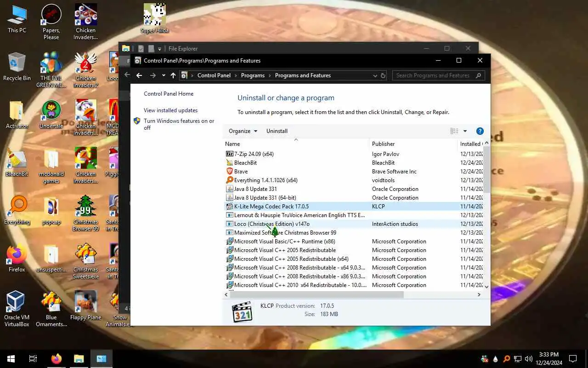Click the view options icon in toolbar

[454, 131]
